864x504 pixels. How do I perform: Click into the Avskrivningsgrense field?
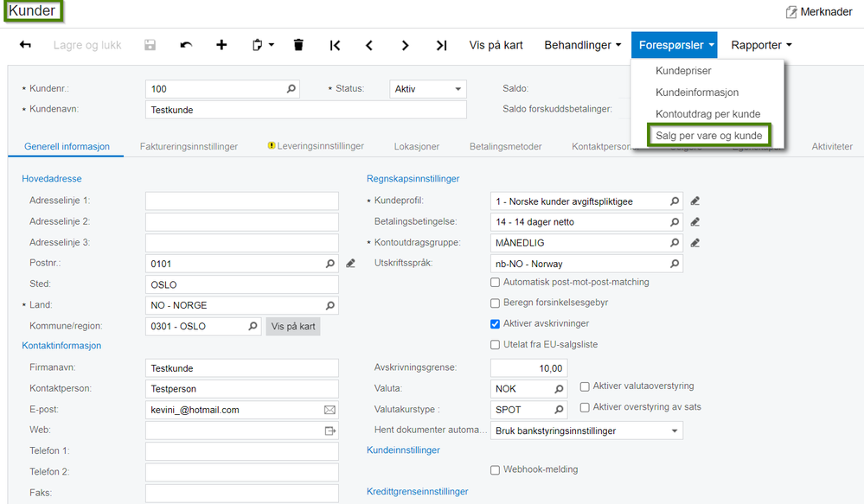(x=528, y=368)
